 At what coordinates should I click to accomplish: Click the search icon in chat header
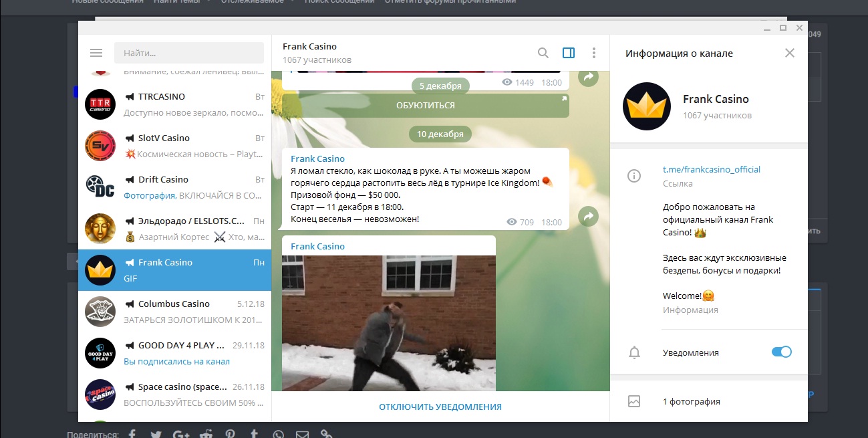[x=543, y=53]
